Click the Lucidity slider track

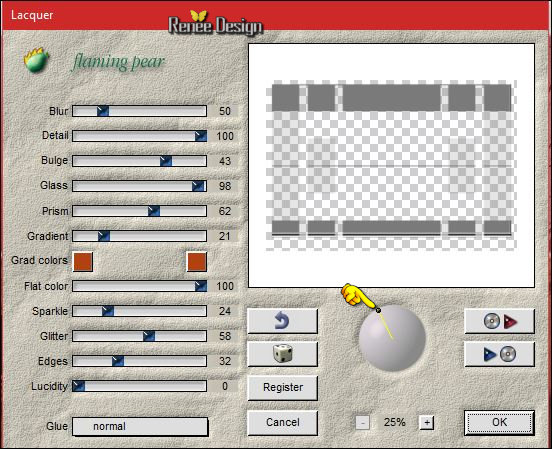(x=139, y=386)
